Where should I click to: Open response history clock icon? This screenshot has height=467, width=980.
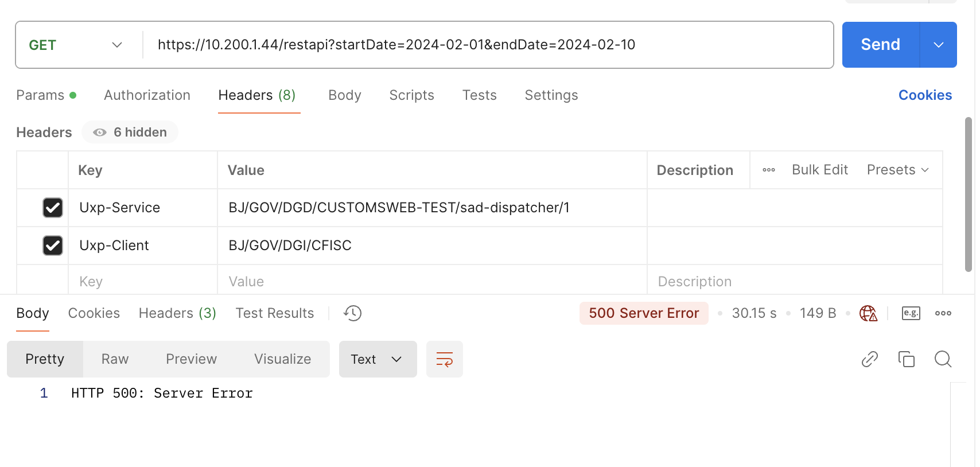[x=352, y=313]
